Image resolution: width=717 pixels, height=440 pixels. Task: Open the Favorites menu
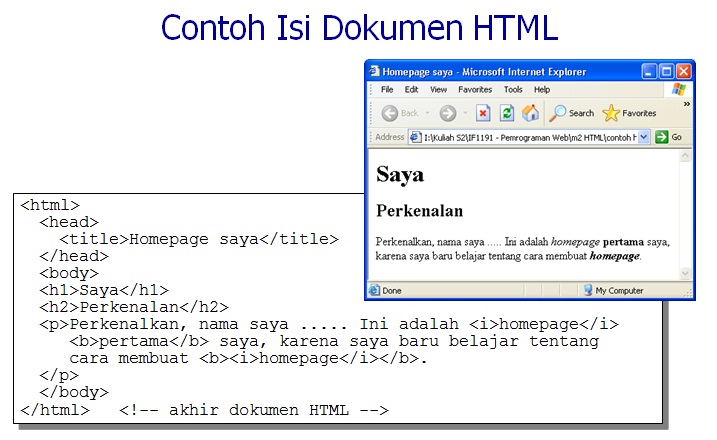coord(475,90)
